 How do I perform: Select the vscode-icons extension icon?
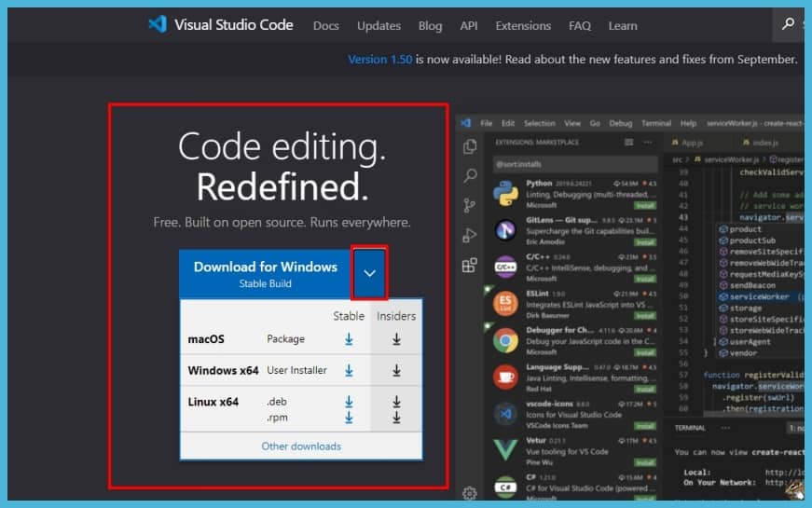point(505,414)
